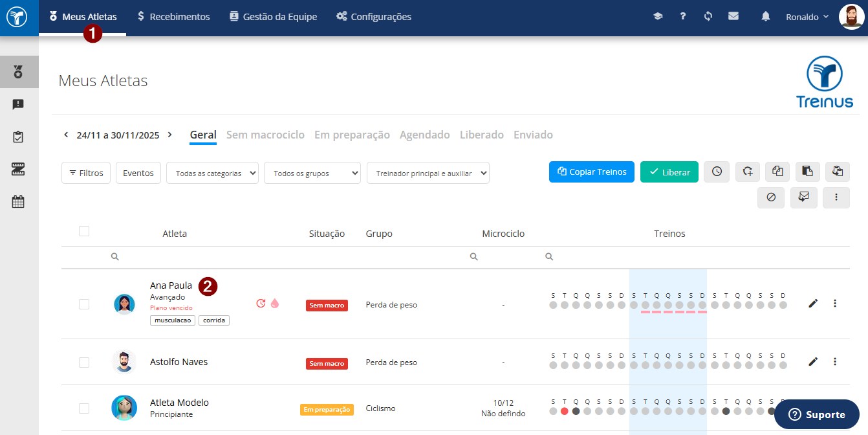Click the edit pencil for Astolfo Naves

point(813,362)
